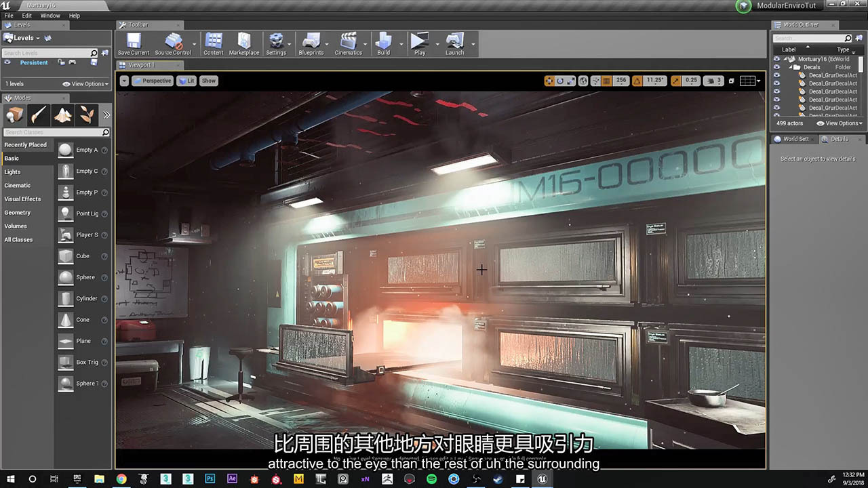Toggle surface snapping in the viewport

[x=595, y=81]
